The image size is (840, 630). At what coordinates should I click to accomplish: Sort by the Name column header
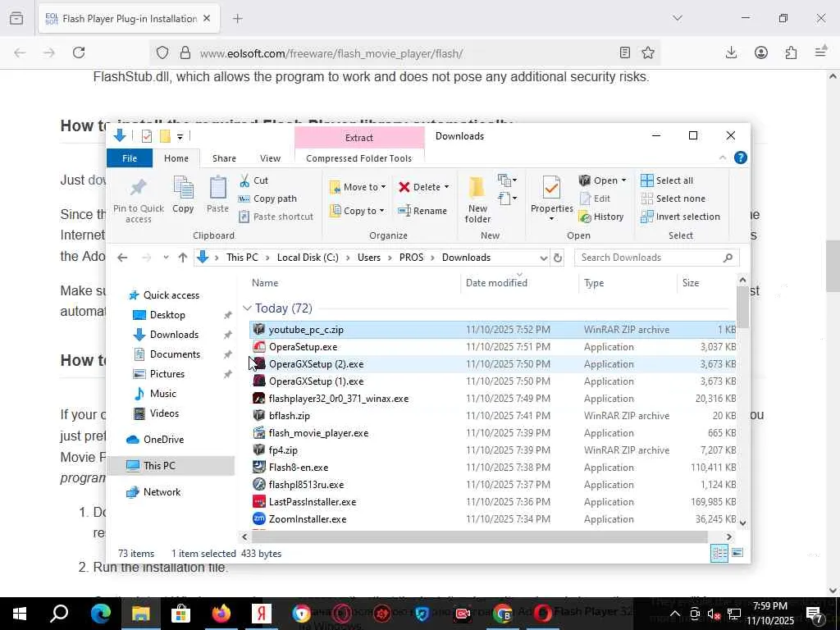[265, 283]
